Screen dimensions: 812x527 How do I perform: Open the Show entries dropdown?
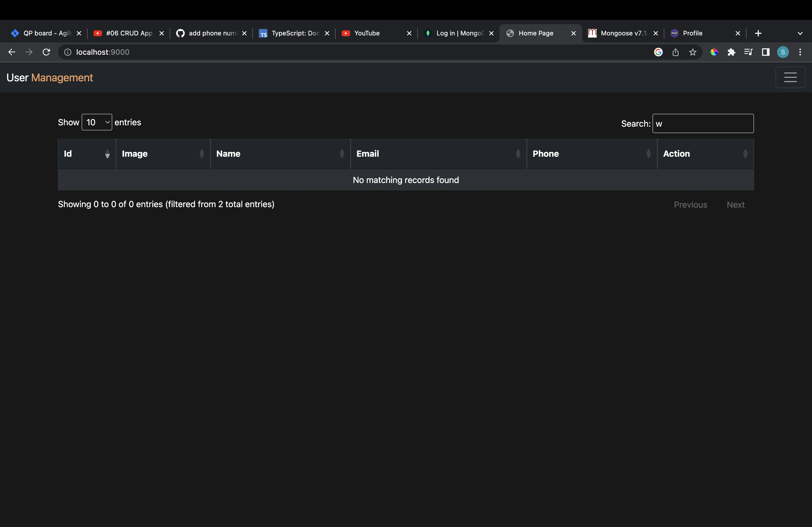(x=97, y=122)
